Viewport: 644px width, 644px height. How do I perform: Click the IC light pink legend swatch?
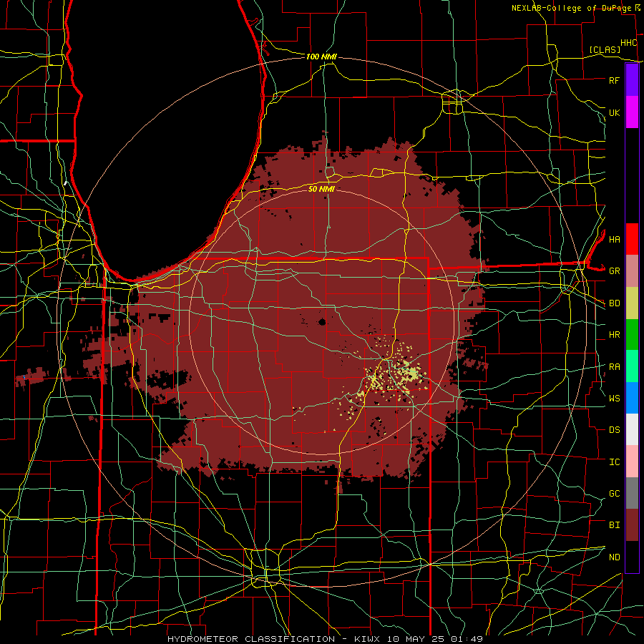pos(632,462)
